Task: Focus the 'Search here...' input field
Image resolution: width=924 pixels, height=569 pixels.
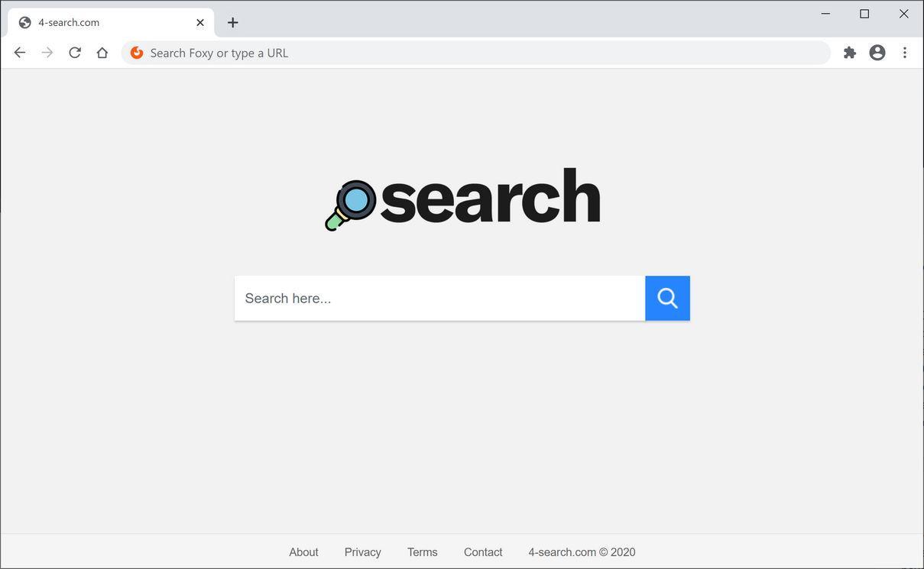Action: pyautogui.click(x=440, y=299)
